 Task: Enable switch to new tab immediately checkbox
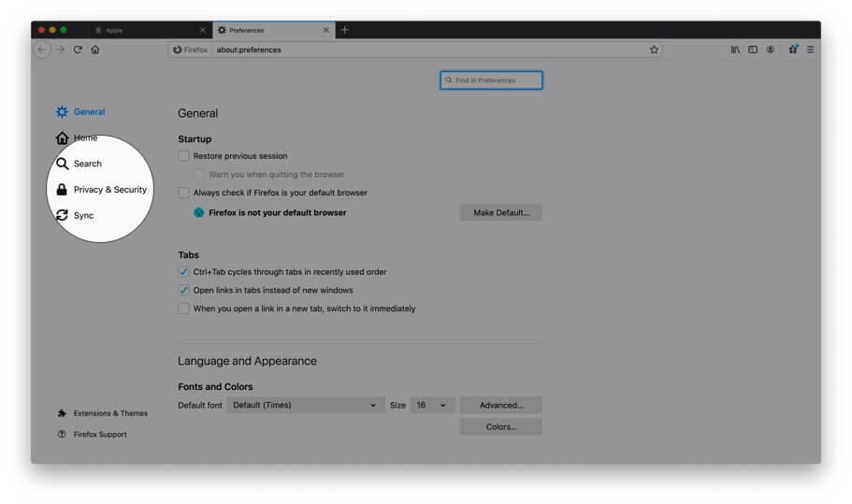(183, 309)
